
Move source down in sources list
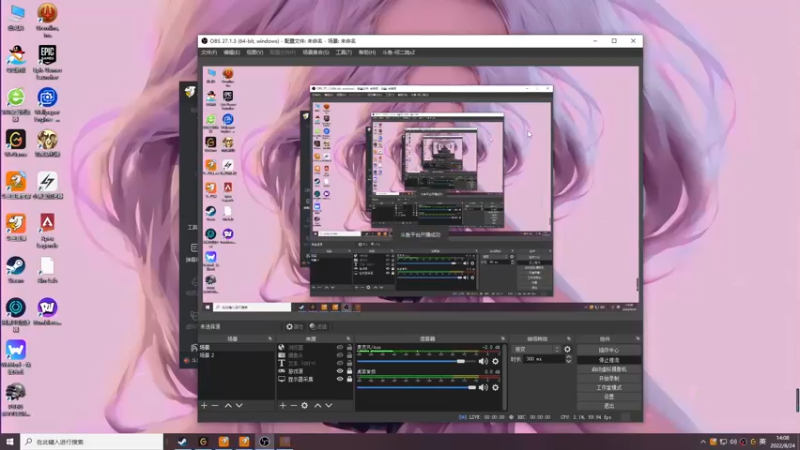point(329,406)
